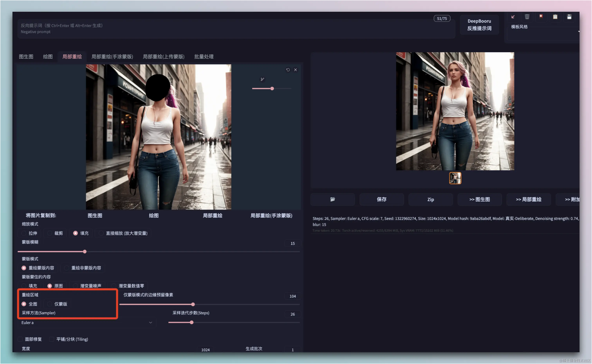Click the red card extra-networks icon

(x=541, y=17)
